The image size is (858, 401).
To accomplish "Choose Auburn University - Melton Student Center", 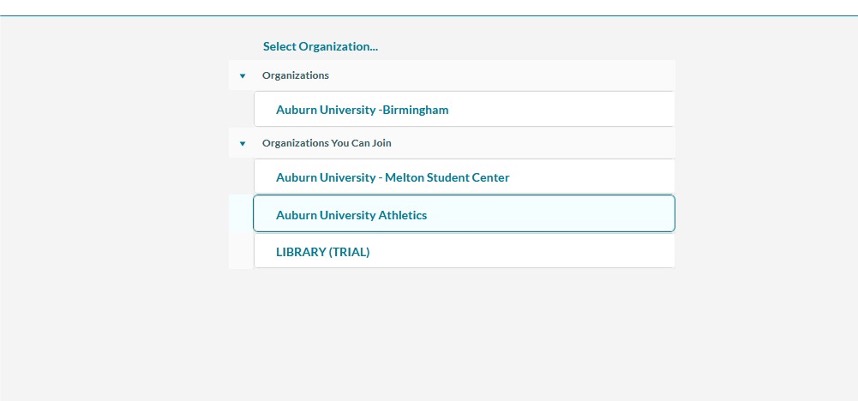I will [x=464, y=177].
